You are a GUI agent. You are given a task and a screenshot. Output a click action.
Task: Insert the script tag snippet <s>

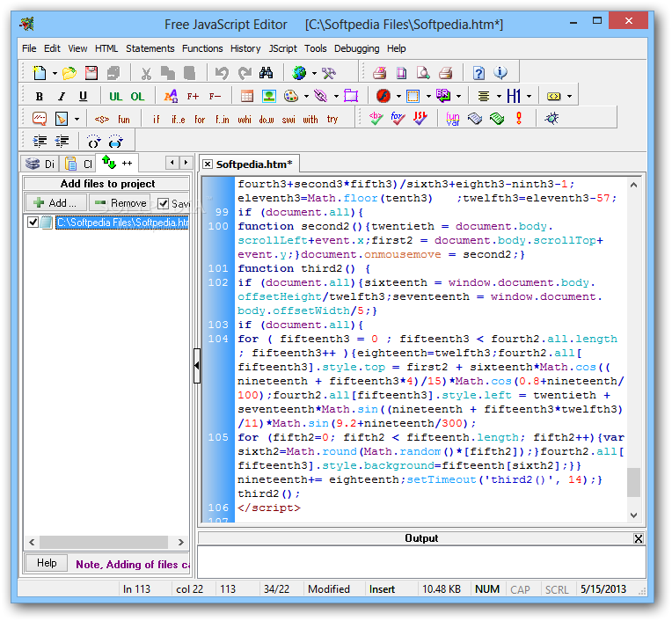(x=101, y=120)
